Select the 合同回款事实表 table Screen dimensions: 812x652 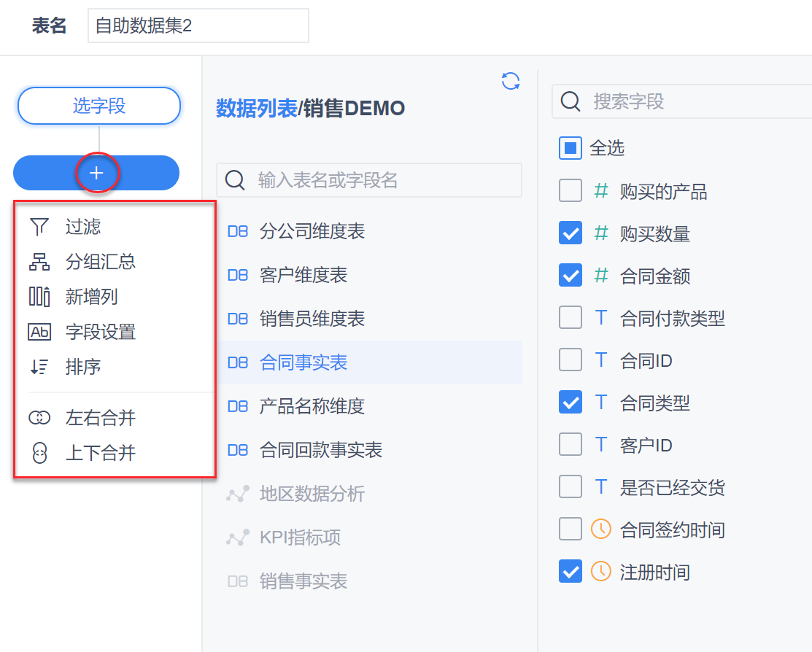(321, 450)
